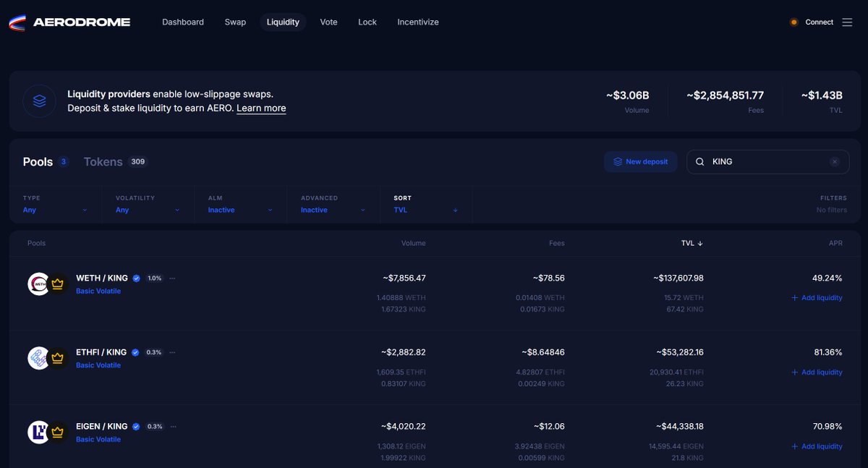Click the ~$44,338.18 TVL value
The height and width of the screenshot is (468, 868).
click(680, 427)
